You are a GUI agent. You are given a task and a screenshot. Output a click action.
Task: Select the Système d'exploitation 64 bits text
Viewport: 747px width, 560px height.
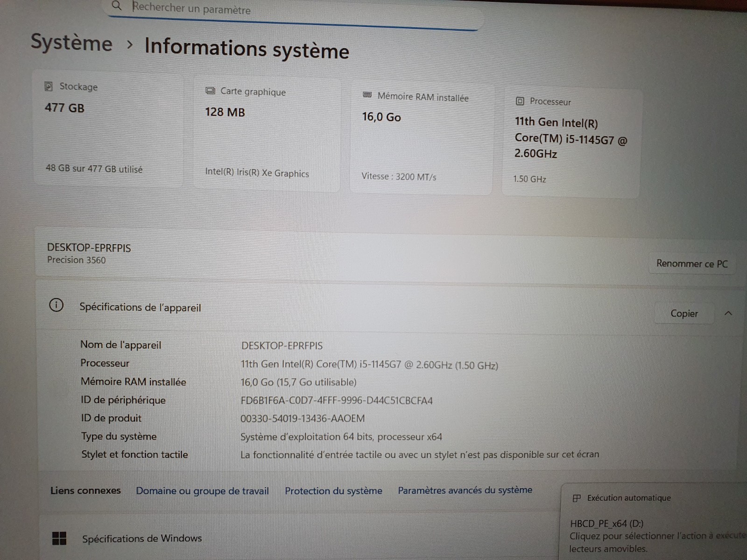(341, 437)
